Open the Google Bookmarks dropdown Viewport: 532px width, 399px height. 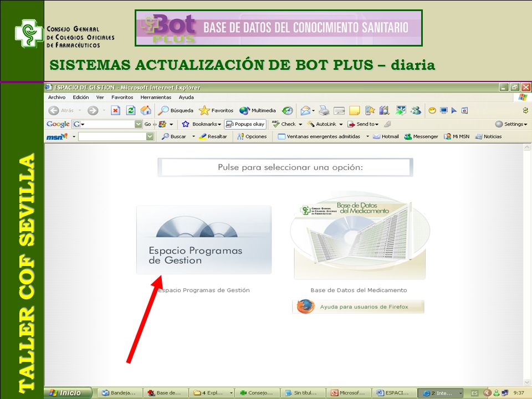(202, 124)
